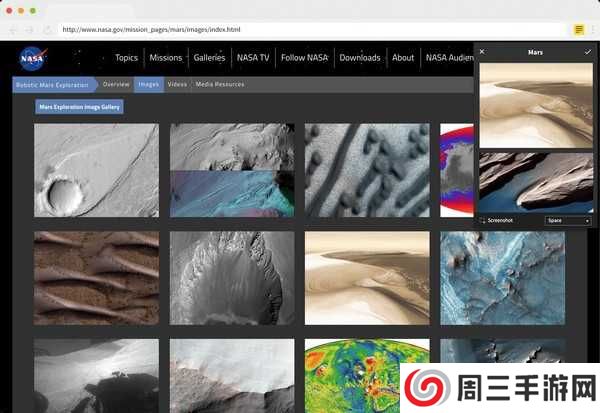
Task: Click the yellow note extension icon
Action: (579, 29)
